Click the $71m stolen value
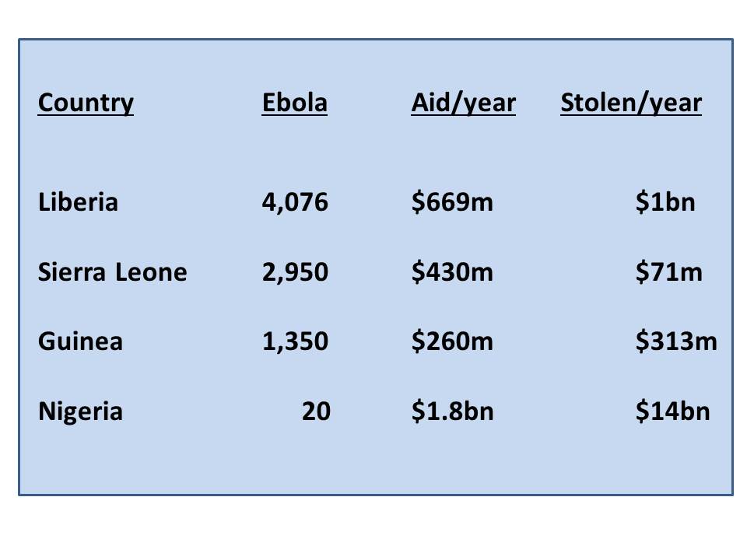 click(x=669, y=272)
